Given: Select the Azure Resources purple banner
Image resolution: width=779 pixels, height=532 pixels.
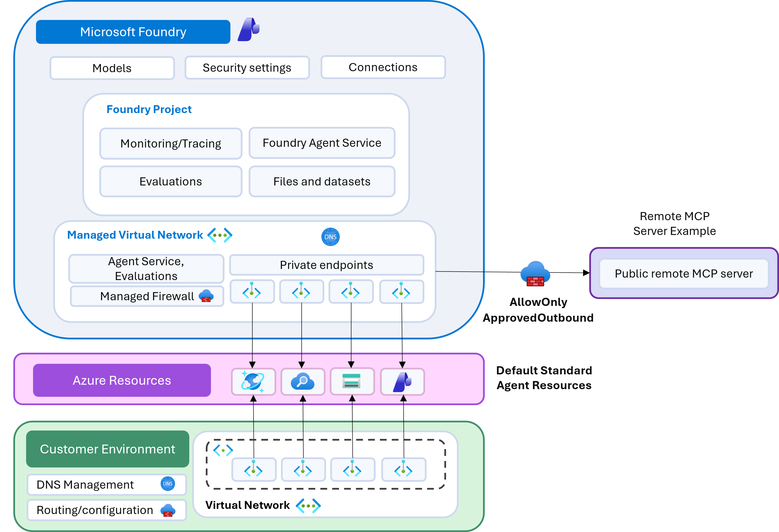Looking at the screenshot, I should [122, 380].
